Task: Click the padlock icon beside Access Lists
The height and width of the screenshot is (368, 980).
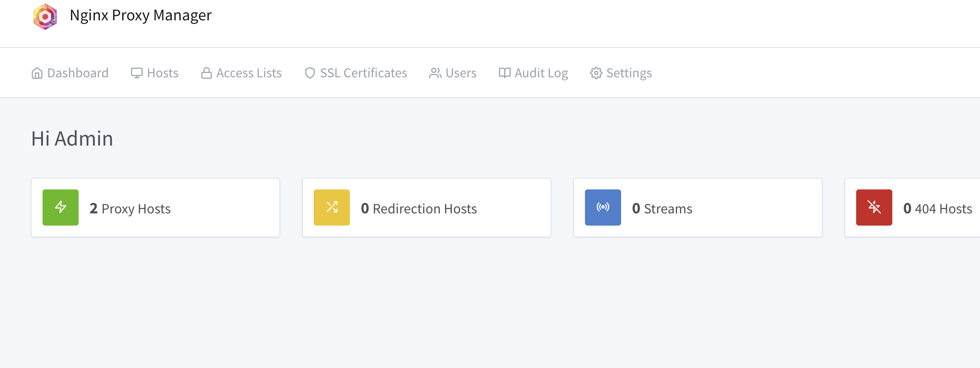Action: point(207,73)
